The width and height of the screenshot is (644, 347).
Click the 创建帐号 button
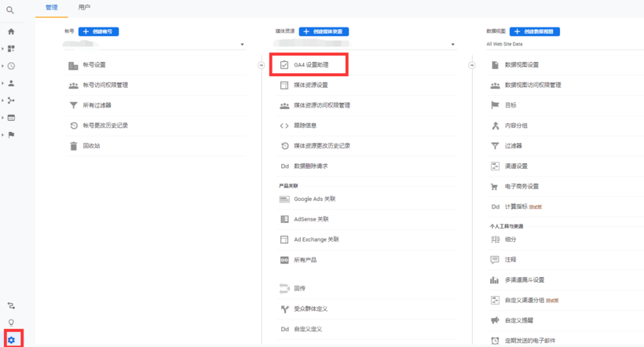(99, 31)
